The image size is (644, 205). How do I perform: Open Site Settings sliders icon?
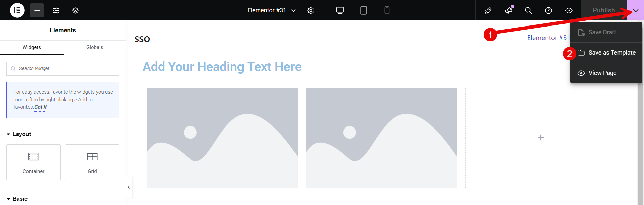[56, 10]
